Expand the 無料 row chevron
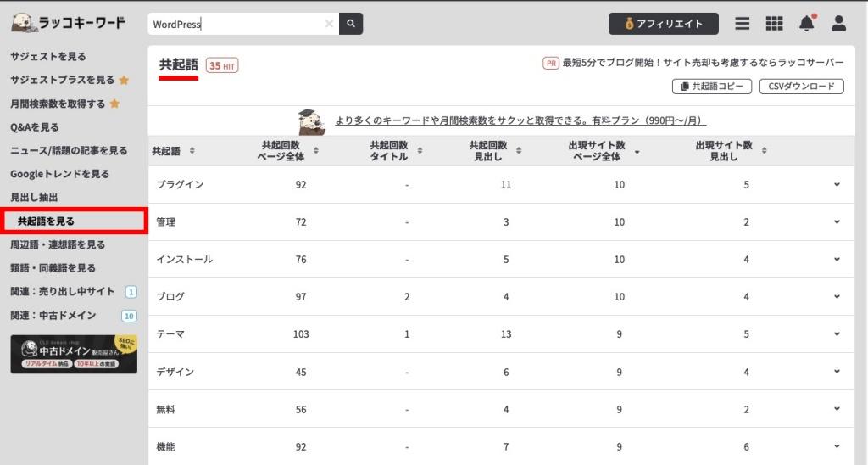The image size is (868, 465). pyautogui.click(x=837, y=408)
